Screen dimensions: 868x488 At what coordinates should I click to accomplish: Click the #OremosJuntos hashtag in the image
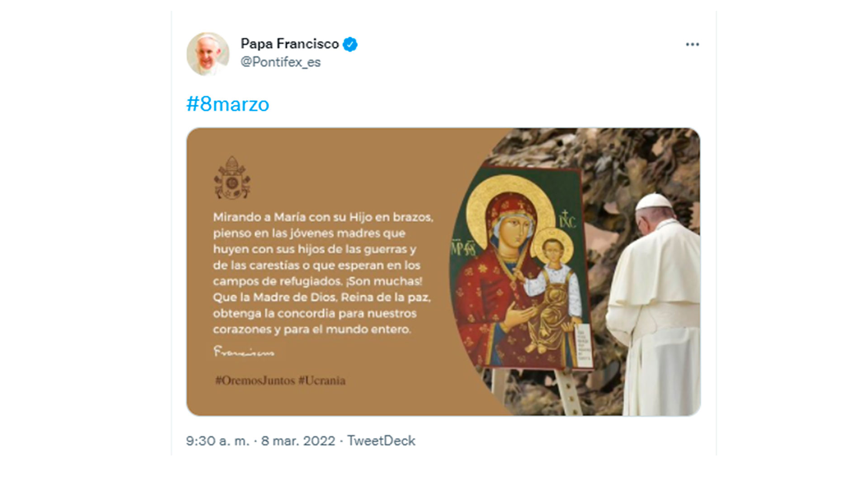[255, 380]
